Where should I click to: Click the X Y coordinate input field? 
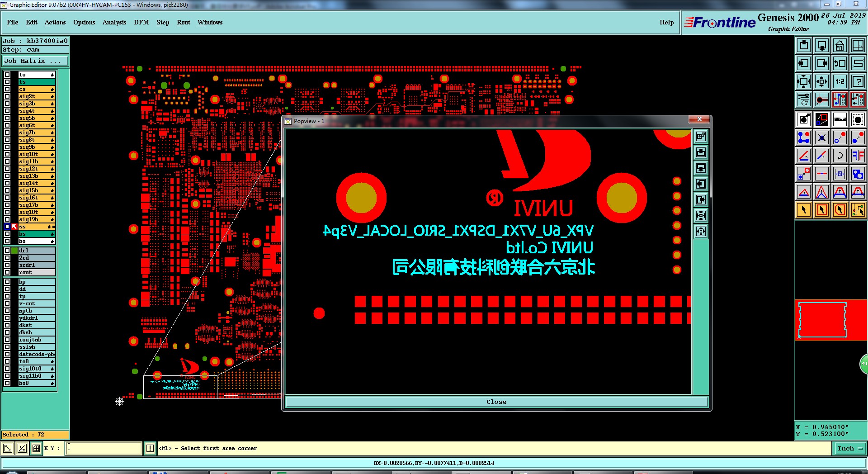click(x=104, y=448)
